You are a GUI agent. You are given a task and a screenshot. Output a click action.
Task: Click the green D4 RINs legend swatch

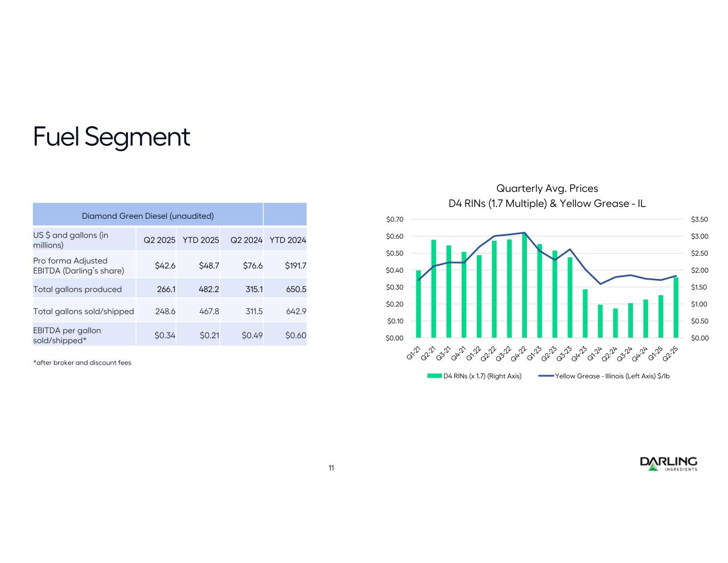435,376
